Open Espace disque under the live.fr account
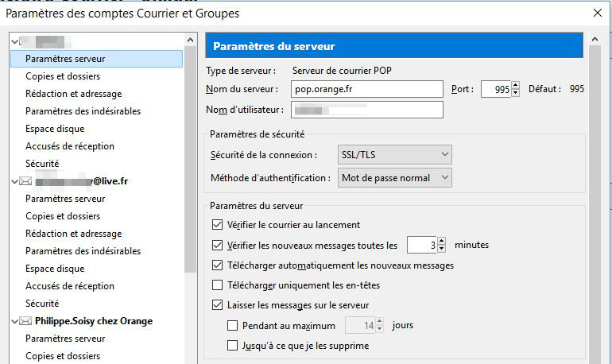 click(x=55, y=269)
